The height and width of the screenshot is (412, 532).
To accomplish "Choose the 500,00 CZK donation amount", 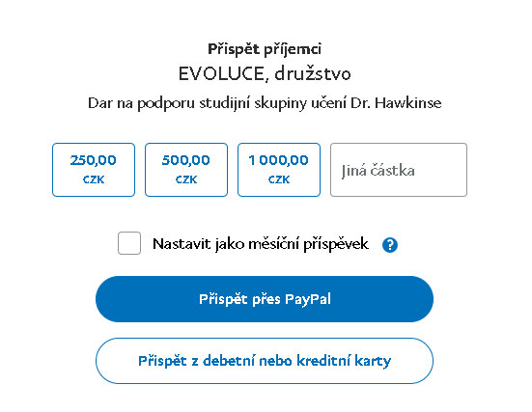I will point(186,170).
